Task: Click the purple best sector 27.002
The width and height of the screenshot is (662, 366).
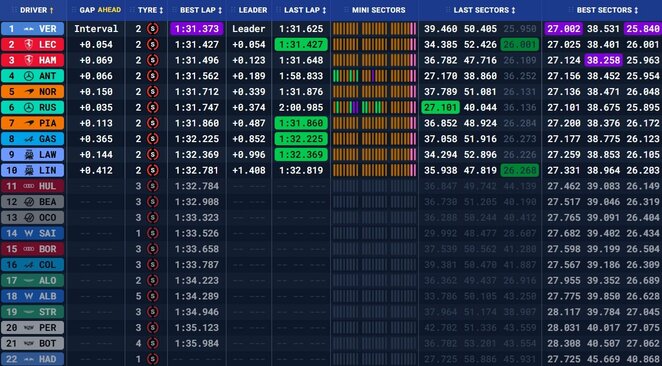Action: pyautogui.click(x=564, y=29)
